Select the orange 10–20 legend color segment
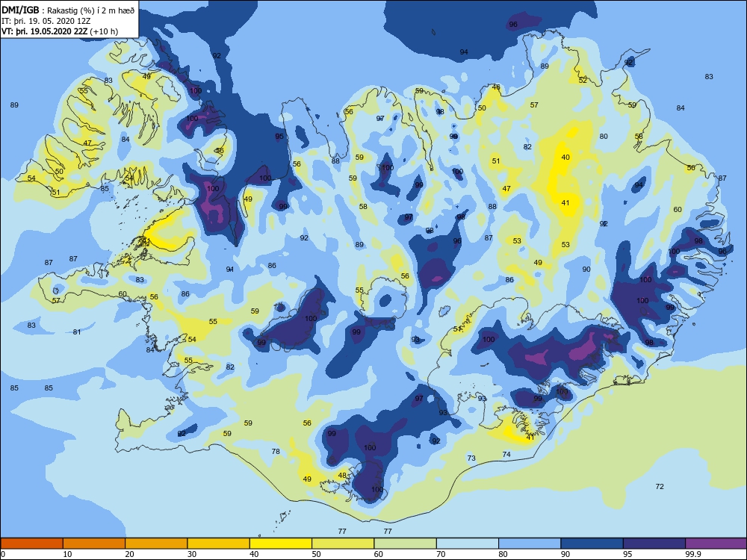747x560 pixels. click(94, 544)
